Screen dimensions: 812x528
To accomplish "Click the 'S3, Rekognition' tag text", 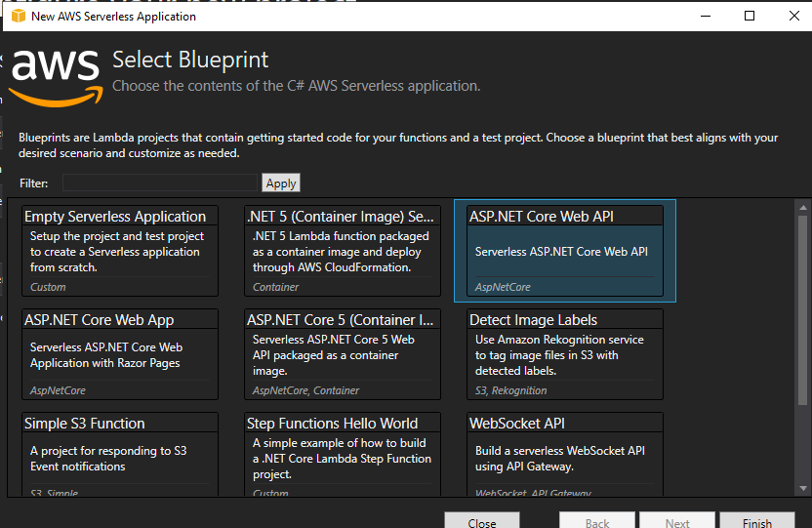I will click(x=510, y=390).
